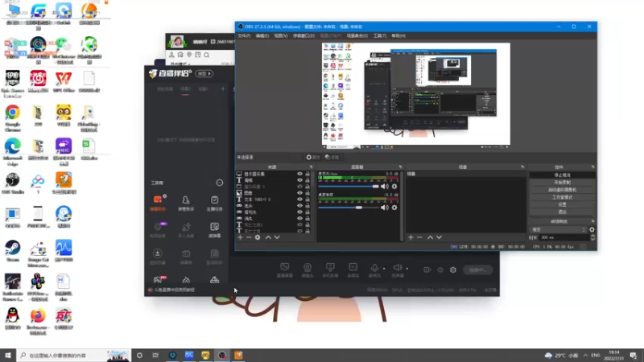Viewport: 644px width, 362px height.
Task: Open OBS 编辑(E) menu
Action: click(262, 35)
